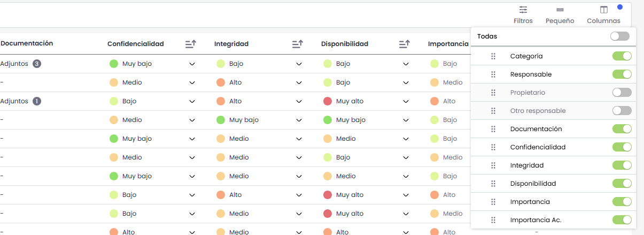Click the Documentación column header
Viewport: 644px width, 235px height.
27,43
